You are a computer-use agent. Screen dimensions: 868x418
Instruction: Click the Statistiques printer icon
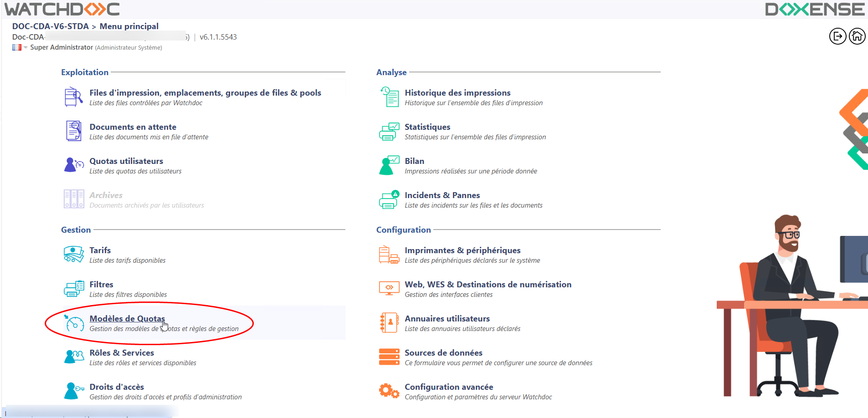click(389, 131)
